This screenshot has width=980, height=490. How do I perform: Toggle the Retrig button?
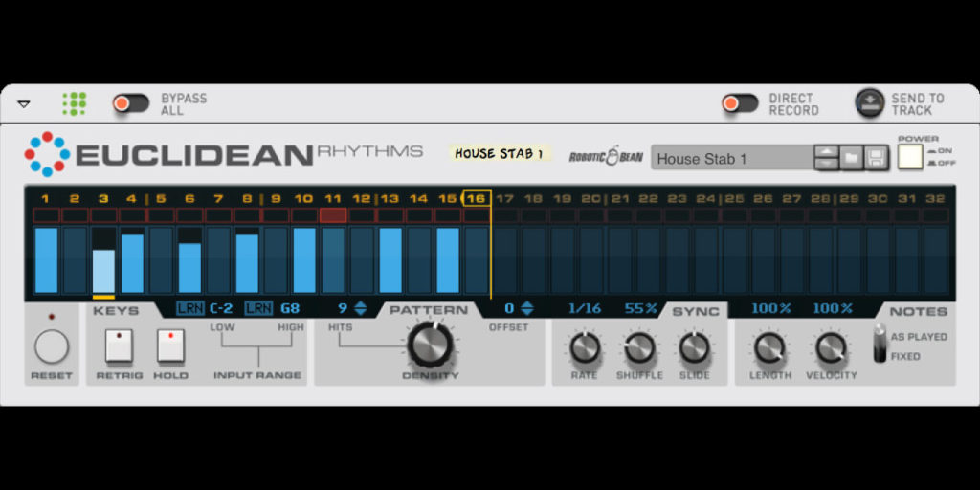[x=119, y=345]
